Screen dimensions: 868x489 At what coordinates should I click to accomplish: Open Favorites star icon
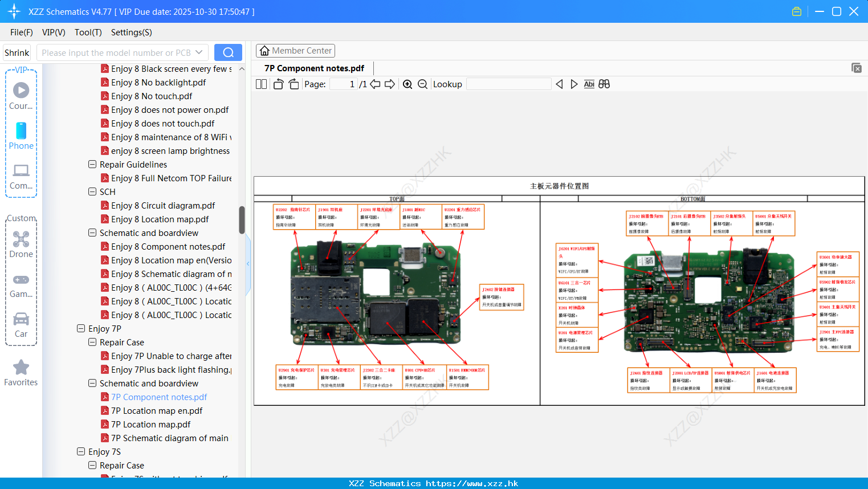21,367
